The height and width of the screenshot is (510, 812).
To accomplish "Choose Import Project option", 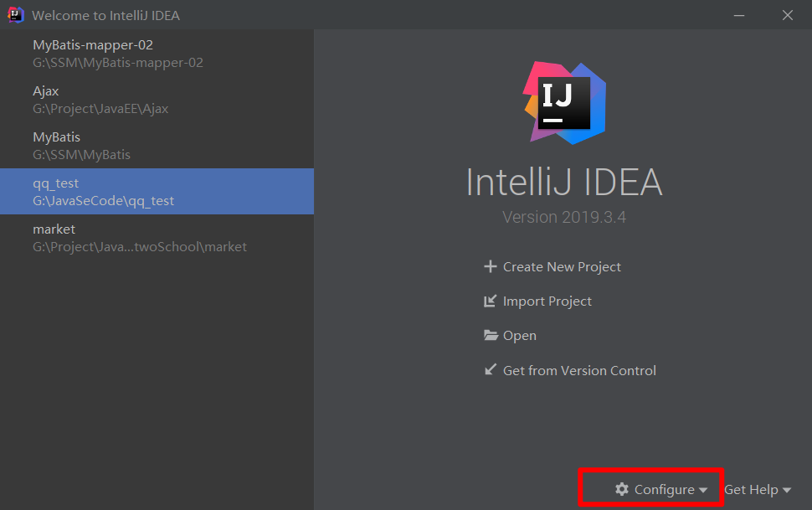I will (547, 301).
